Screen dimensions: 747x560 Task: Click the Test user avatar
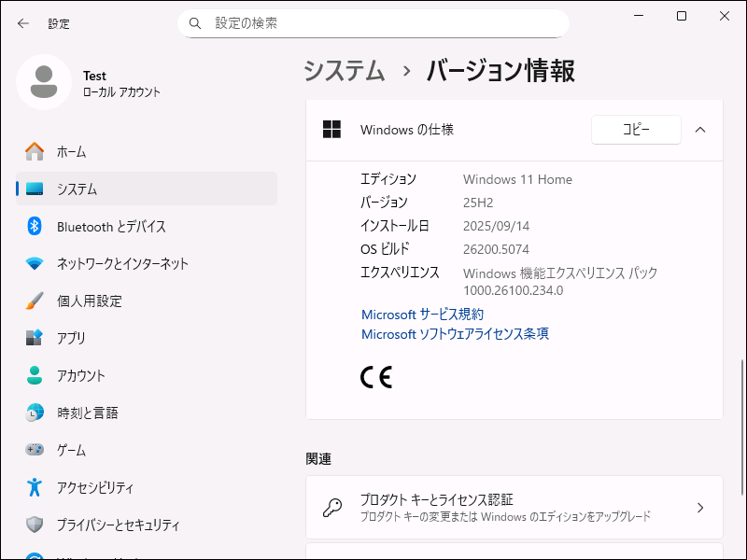point(44,82)
